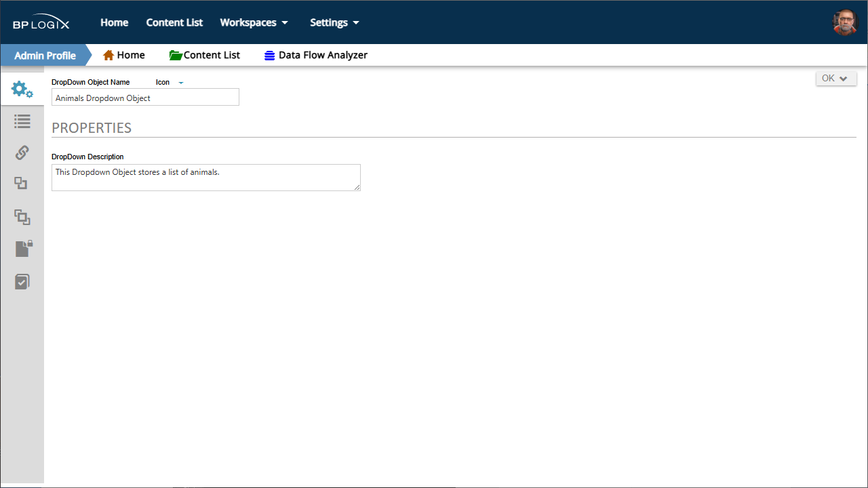Open Home link in breadcrumb bar
This screenshot has width=868, height=488.
(131, 55)
